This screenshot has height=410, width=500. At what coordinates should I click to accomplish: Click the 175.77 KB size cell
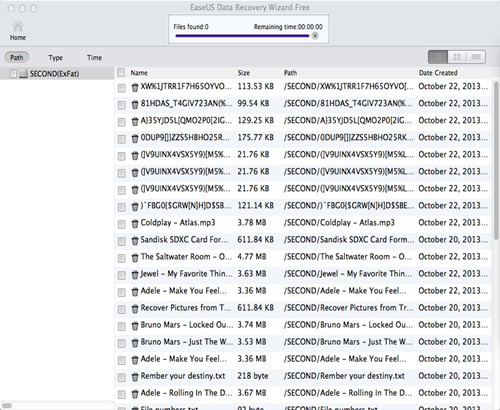coord(256,137)
